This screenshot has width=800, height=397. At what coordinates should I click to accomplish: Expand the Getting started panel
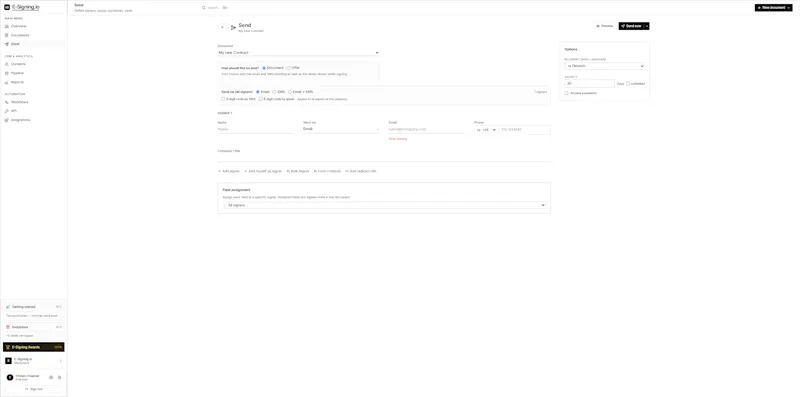tap(34, 307)
